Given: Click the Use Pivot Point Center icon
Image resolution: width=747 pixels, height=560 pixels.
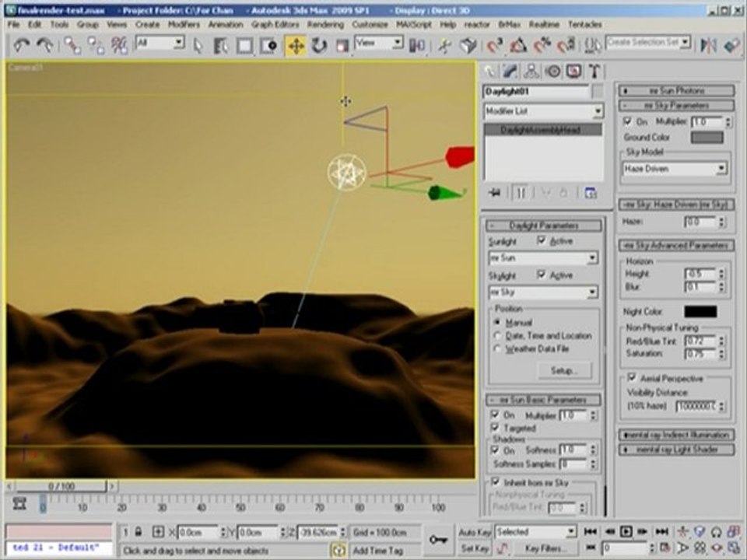Looking at the screenshot, I should (417, 46).
